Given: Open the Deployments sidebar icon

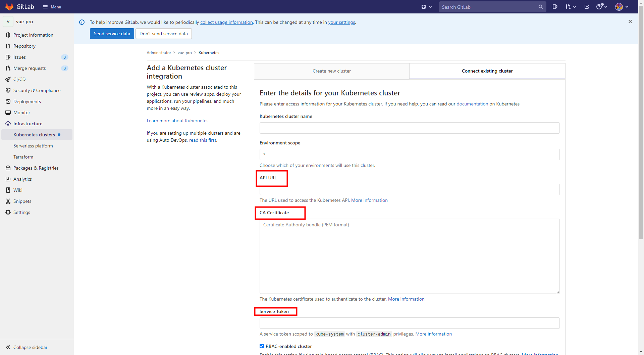Looking at the screenshot, I should (x=8, y=101).
